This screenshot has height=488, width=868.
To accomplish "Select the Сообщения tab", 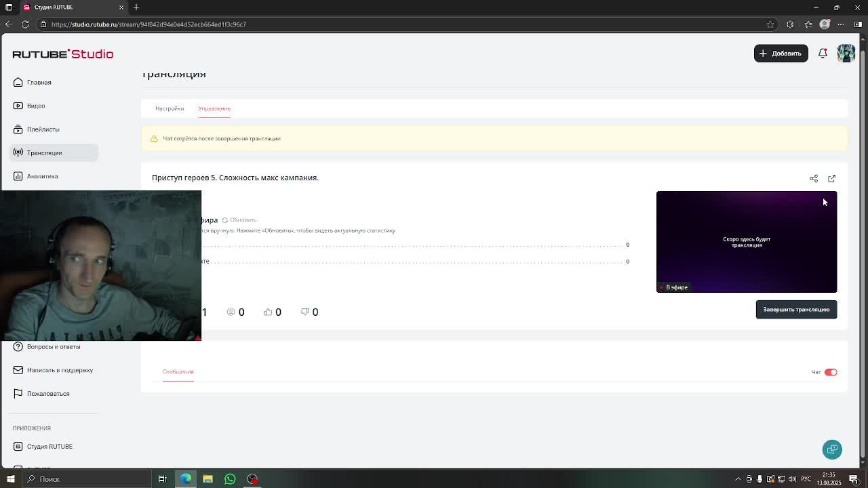I will coord(178,371).
